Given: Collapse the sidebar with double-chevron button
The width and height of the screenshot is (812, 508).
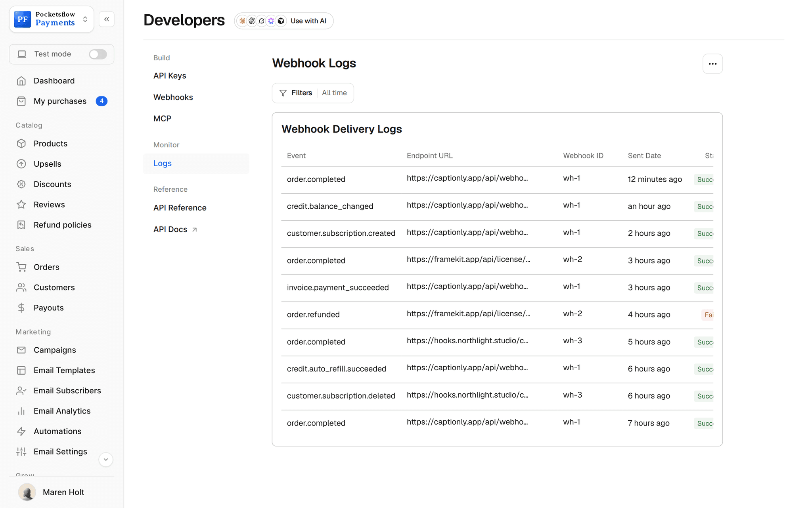Looking at the screenshot, I should point(107,19).
